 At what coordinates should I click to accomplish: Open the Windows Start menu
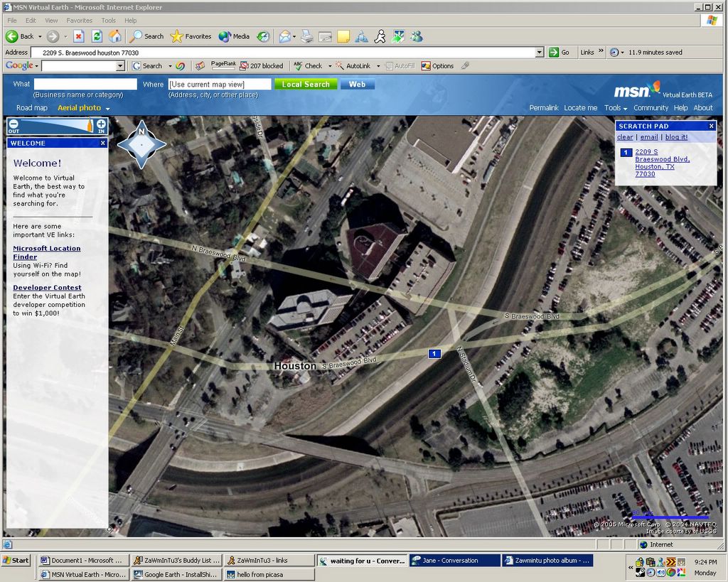(16, 560)
